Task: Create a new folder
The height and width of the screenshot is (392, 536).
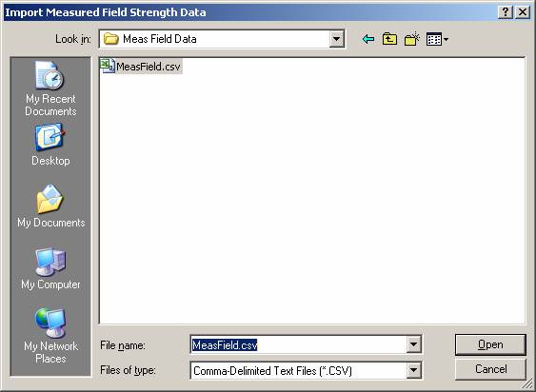Action: click(412, 39)
